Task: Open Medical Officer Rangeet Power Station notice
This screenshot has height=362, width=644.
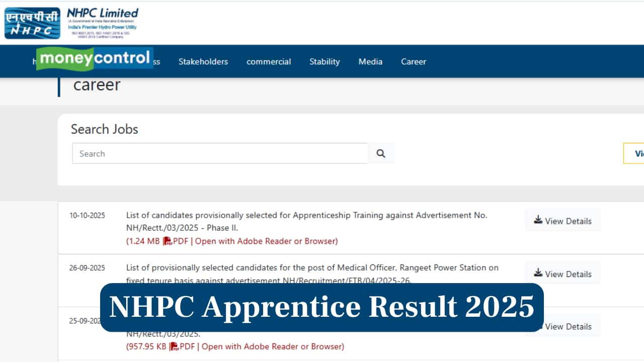Action: 312,268
